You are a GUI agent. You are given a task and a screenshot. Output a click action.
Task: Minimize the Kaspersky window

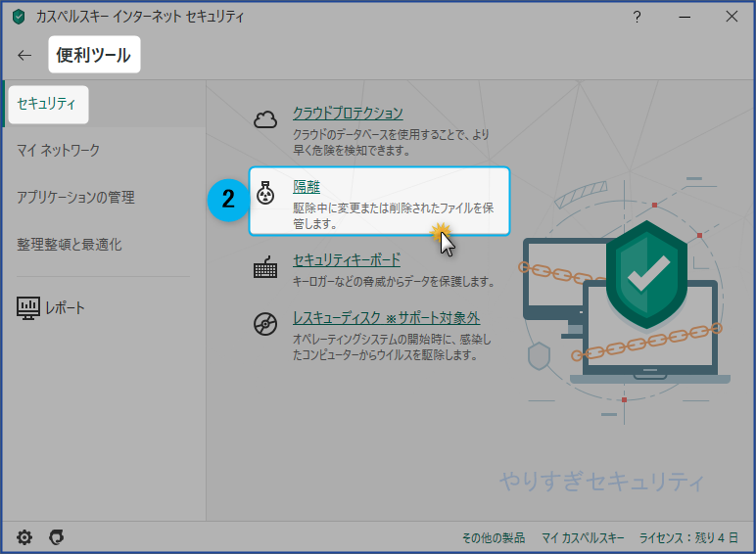tap(685, 18)
